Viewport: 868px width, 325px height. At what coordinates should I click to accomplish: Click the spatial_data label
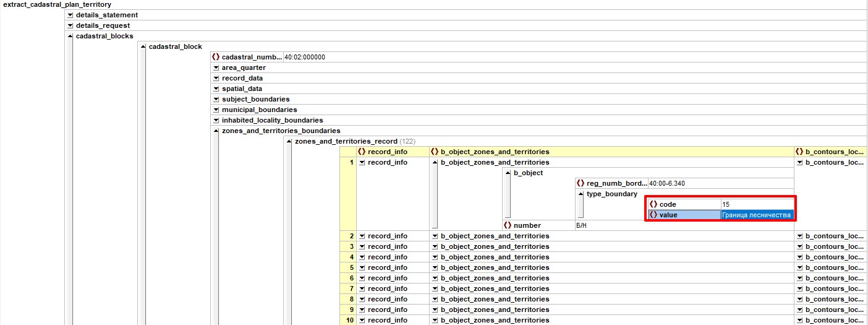242,89
